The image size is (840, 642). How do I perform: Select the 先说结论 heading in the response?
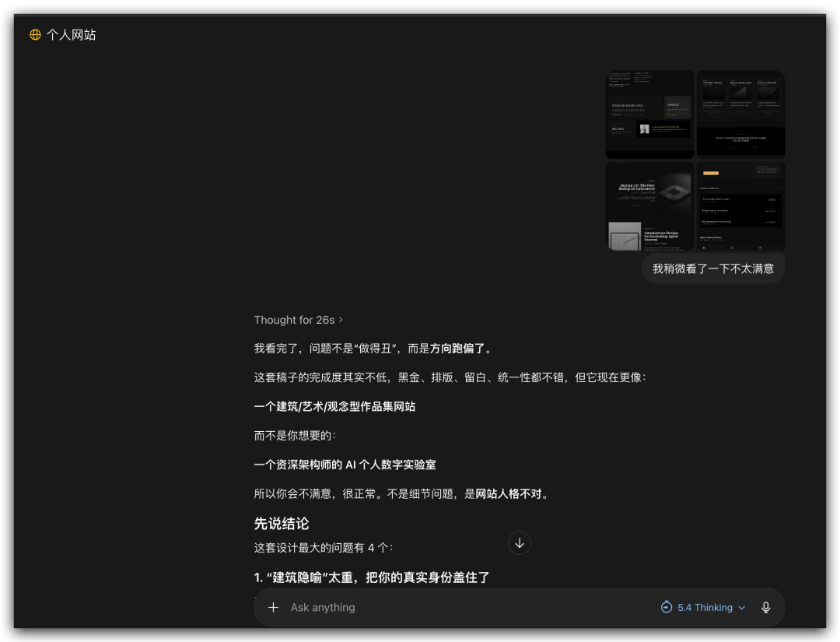coord(281,524)
